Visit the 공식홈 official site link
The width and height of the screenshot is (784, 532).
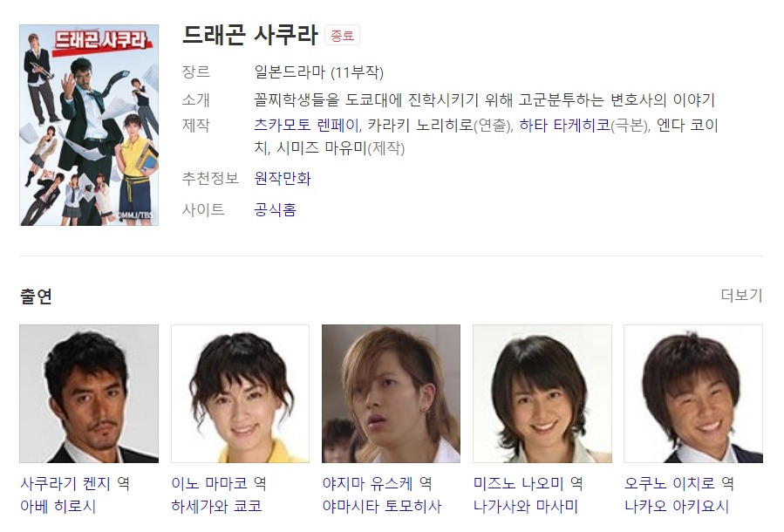point(275,209)
